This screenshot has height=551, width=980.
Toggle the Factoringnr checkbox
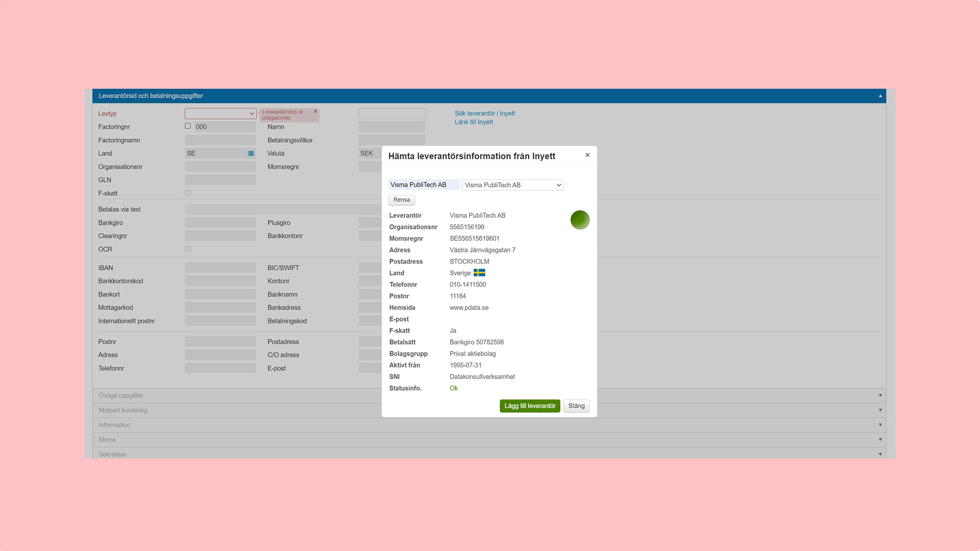tap(188, 126)
